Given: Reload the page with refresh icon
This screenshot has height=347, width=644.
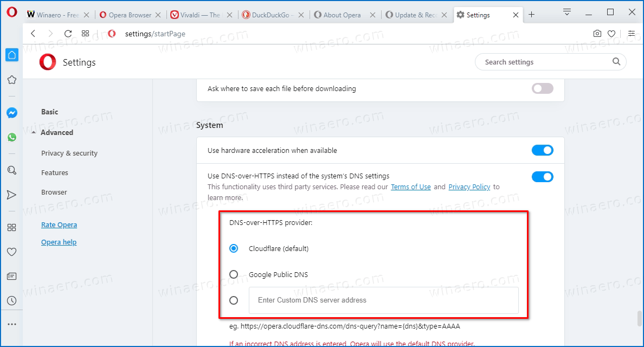Looking at the screenshot, I should pos(68,34).
